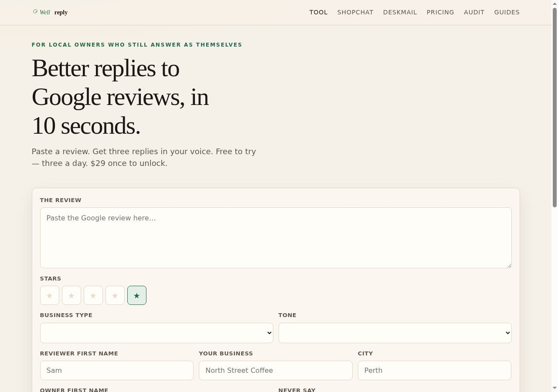This screenshot has height=392, width=558.
Task: Click the Wellreply logo
Action: [x=50, y=12]
